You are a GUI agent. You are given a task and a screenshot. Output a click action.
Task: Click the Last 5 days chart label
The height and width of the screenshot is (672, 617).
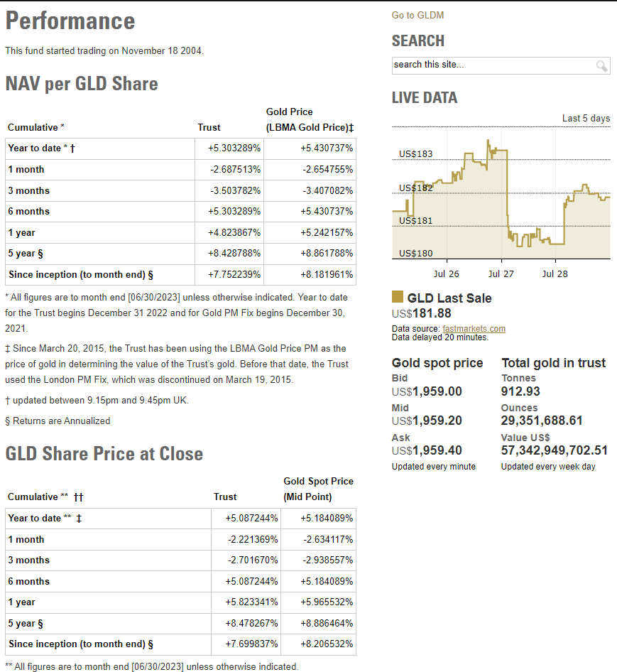point(586,119)
